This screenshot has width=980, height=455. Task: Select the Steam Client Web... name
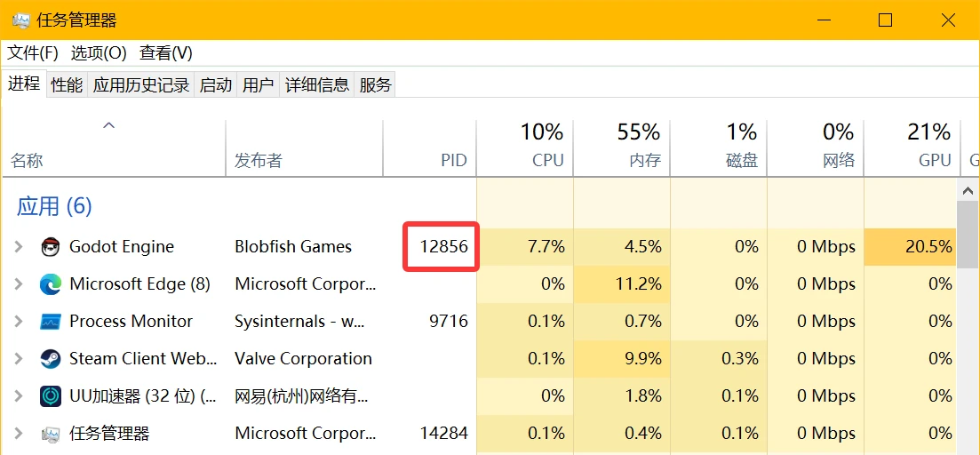(143, 359)
